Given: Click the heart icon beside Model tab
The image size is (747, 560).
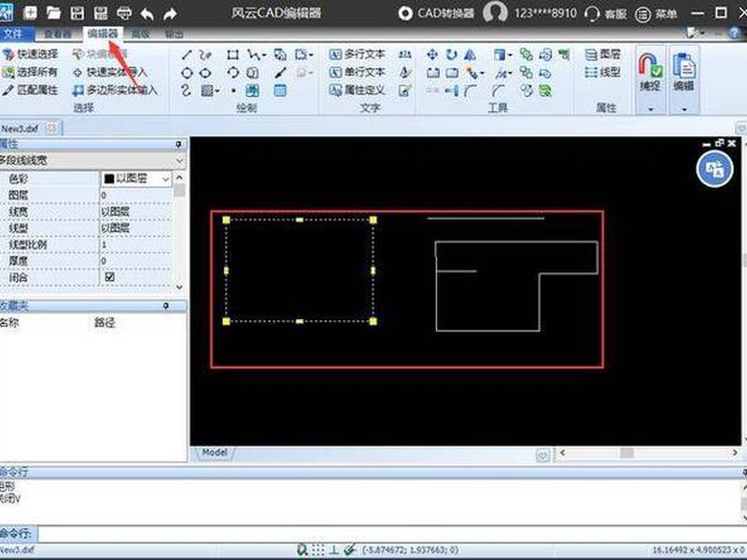Looking at the screenshot, I should click(x=543, y=455).
